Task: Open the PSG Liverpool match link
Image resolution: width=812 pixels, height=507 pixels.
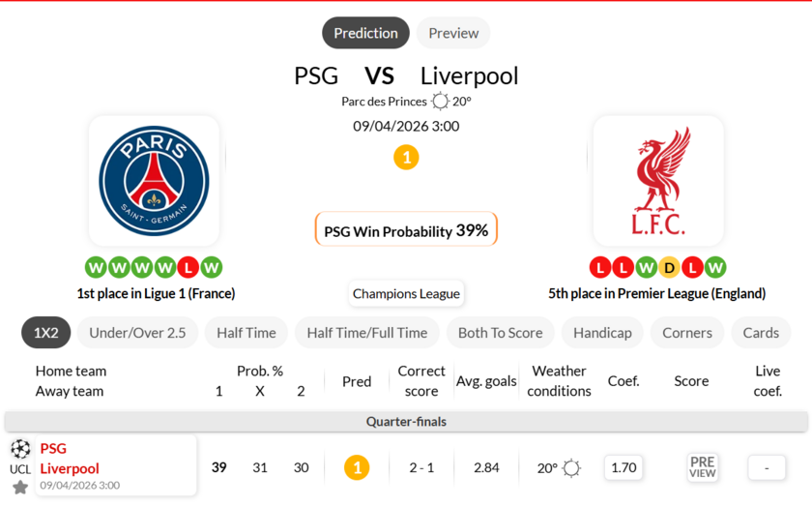Action: coord(70,459)
